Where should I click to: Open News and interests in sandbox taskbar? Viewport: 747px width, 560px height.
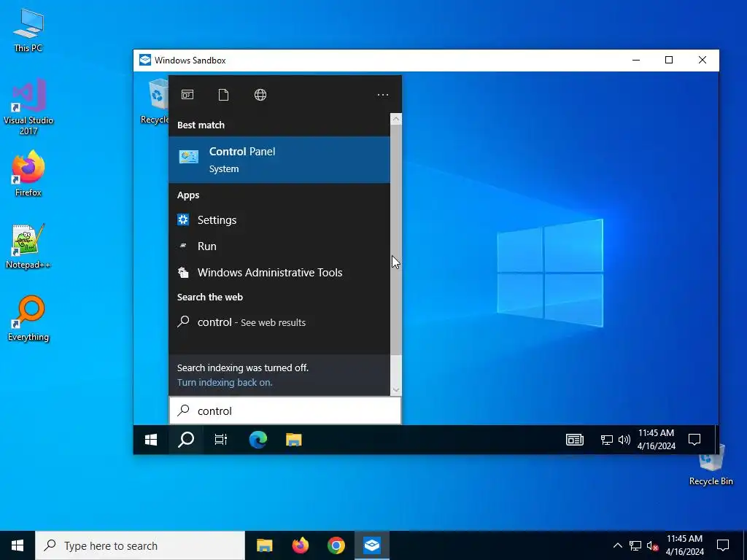(x=575, y=440)
